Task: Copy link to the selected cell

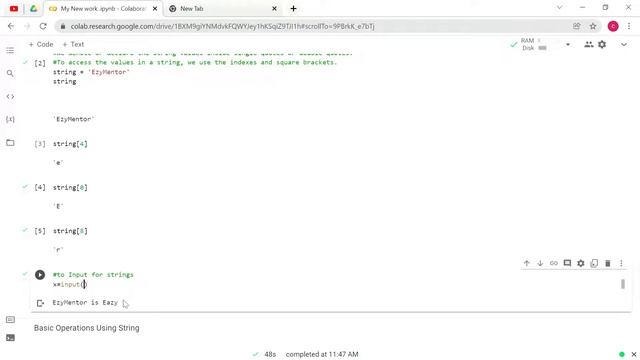Action: [553, 263]
